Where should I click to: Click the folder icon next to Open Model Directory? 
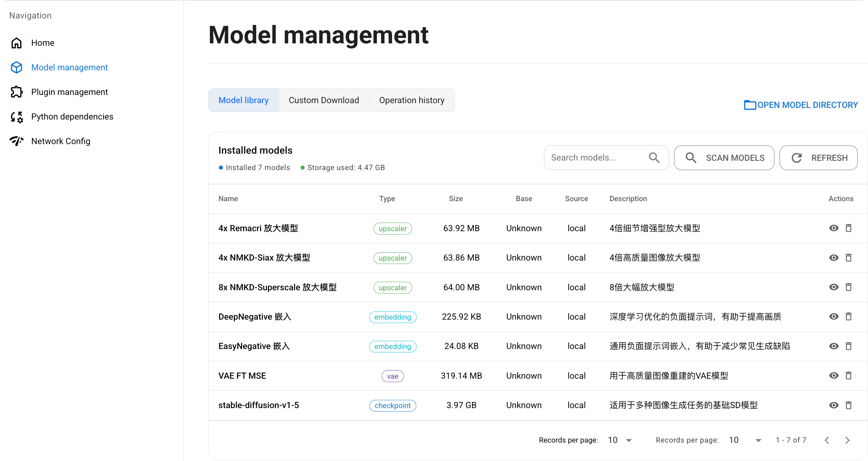[x=750, y=105]
